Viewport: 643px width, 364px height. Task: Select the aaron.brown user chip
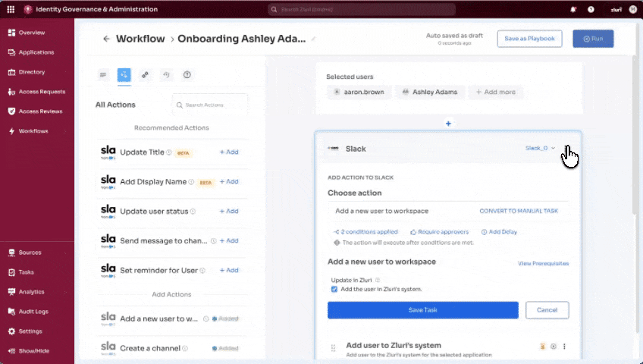(359, 92)
